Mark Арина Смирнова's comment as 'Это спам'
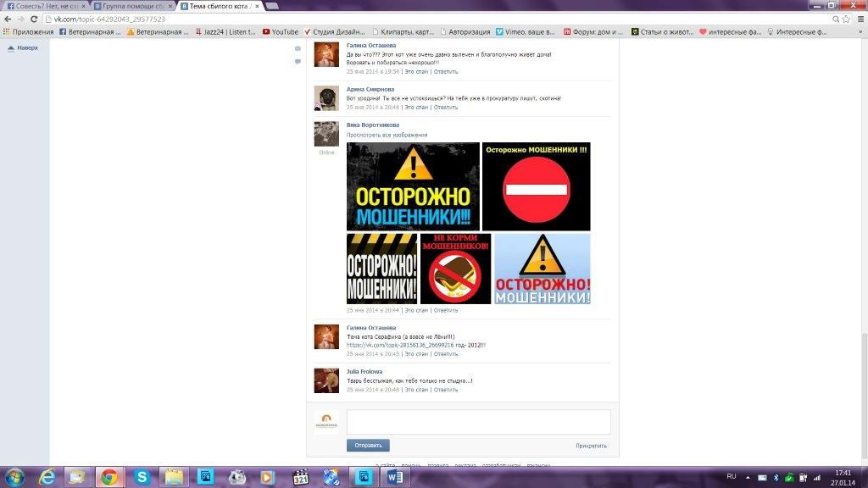 (416, 108)
